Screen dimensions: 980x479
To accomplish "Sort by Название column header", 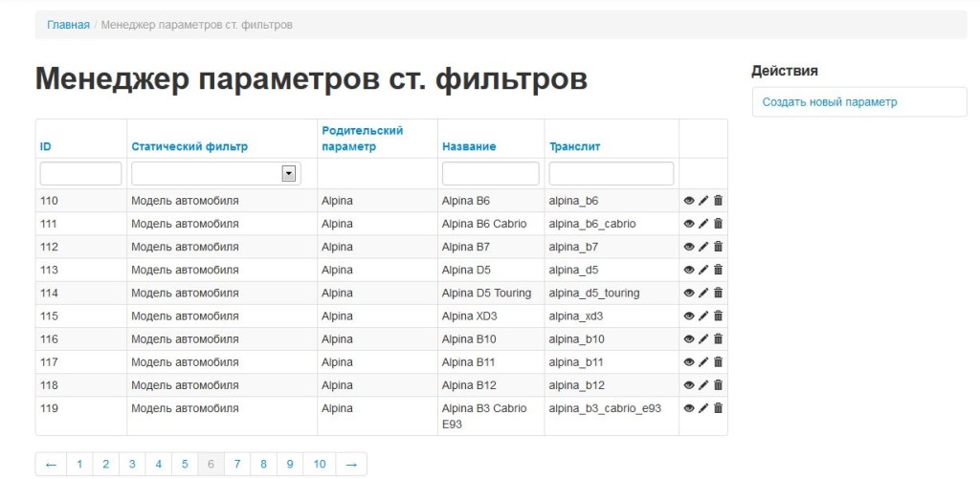I will click(x=469, y=147).
